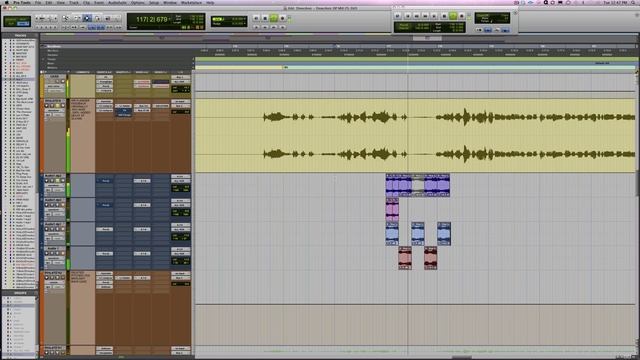
Task: Click orange color strip of waveform track
Action: pyautogui.click(x=42, y=135)
